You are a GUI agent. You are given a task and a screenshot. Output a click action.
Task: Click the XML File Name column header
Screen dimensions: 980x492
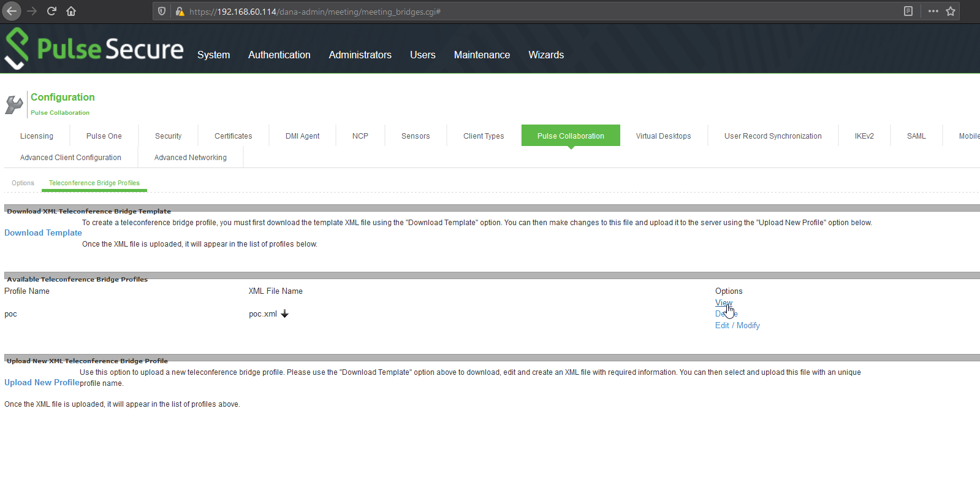coord(276,291)
